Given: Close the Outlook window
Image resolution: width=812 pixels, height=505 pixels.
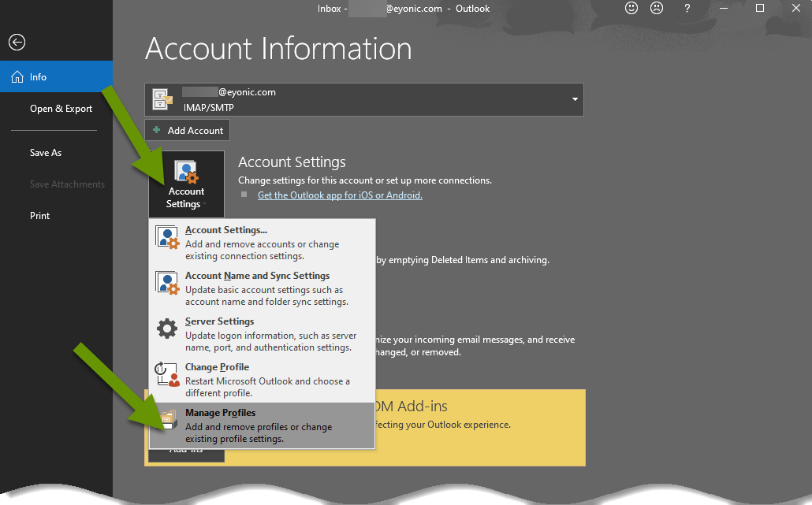Looking at the screenshot, I should pyautogui.click(x=796, y=9).
